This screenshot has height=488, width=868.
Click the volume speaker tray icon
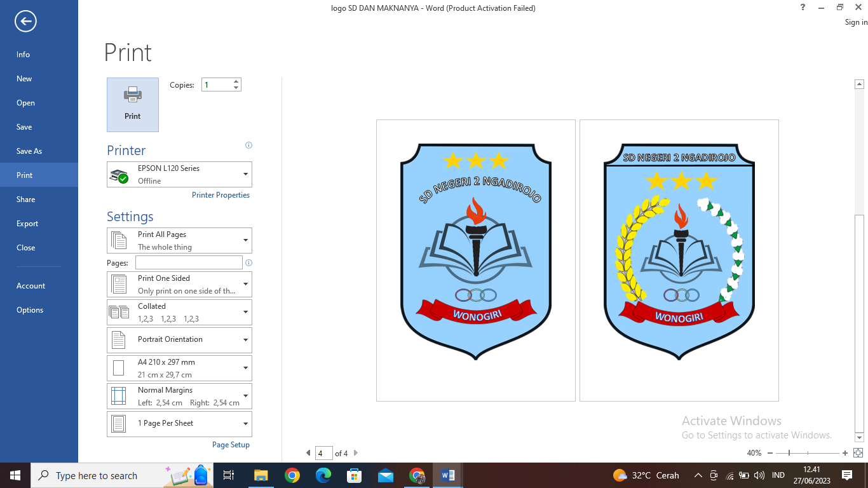pyautogui.click(x=759, y=475)
